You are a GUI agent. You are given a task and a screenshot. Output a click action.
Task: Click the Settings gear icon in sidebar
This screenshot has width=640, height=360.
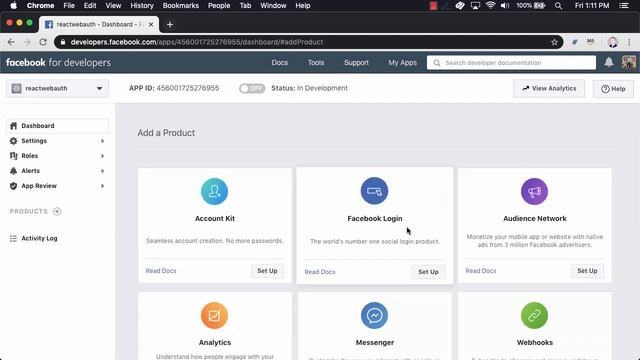[13, 141]
